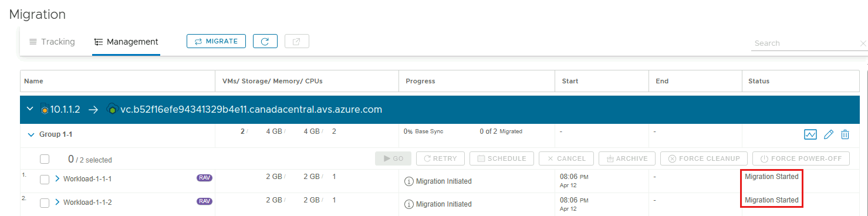Click the refresh icon button
This screenshot has width=868, height=216.
point(265,41)
